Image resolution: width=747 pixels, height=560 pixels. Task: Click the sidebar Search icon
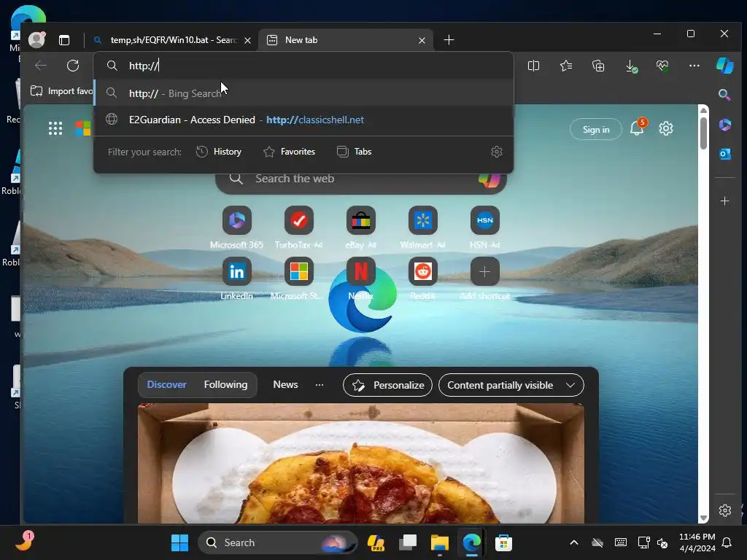[x=724, y=95]
